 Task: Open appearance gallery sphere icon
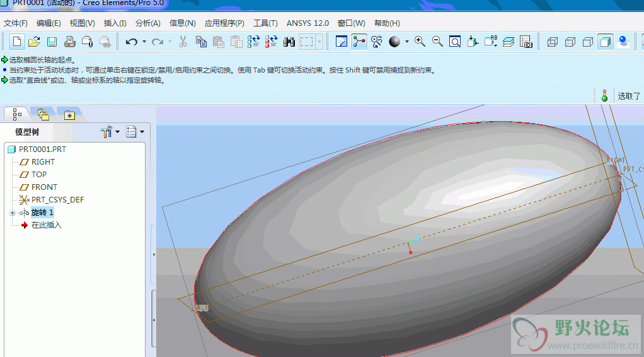[x=394, y=42]
